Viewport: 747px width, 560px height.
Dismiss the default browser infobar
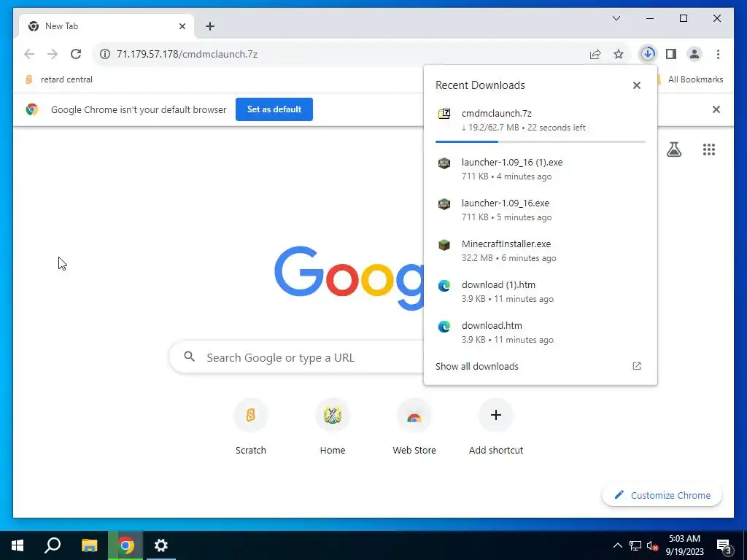click(716, 109)
